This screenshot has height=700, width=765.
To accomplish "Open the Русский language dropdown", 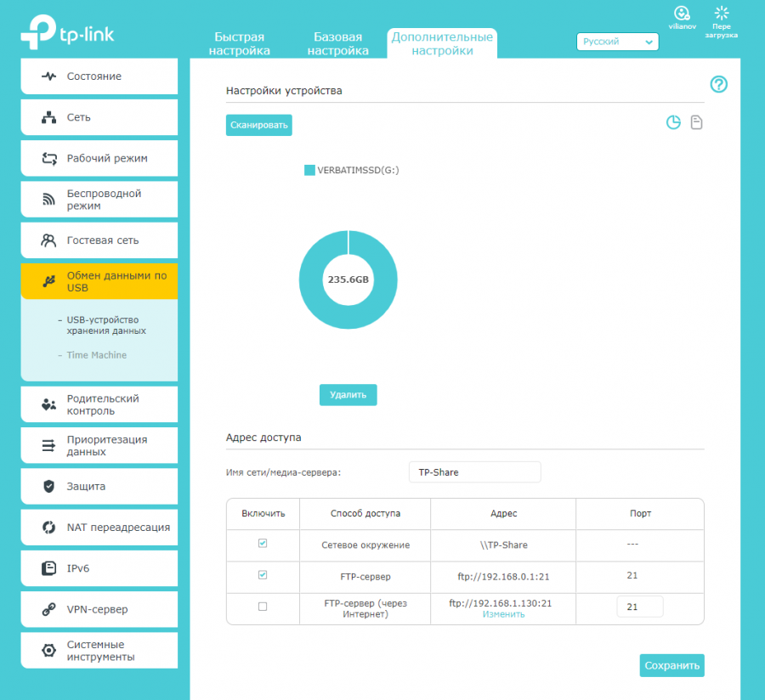I will [x=617, y=42].
